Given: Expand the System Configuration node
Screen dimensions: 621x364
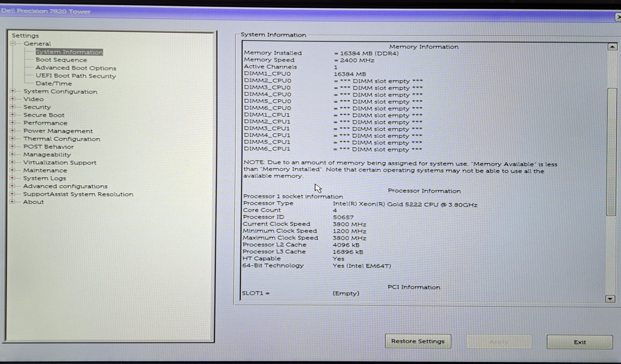Looking at the screenshot, I should [12, 91].
